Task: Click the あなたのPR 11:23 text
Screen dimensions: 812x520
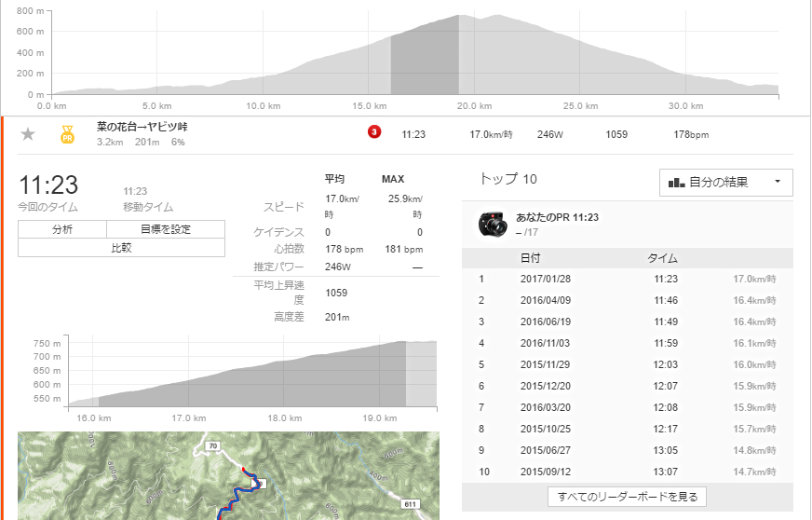Action: pos(557,217)
